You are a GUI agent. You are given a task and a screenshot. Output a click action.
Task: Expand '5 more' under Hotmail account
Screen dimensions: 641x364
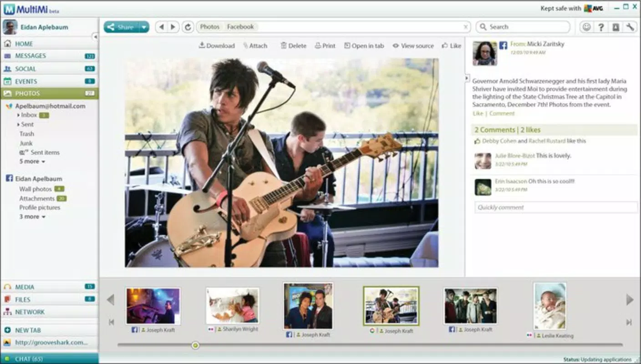(32, 162)
